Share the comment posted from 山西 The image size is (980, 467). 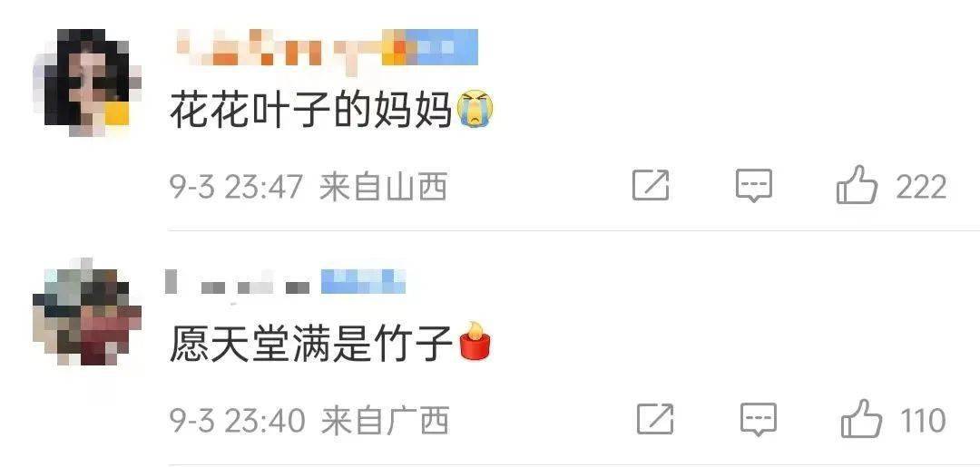651,185
